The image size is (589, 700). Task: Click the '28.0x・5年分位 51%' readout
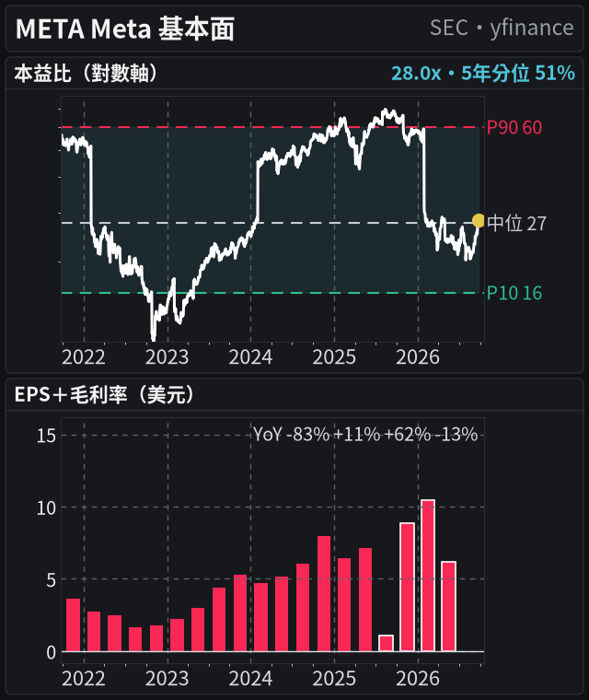(483, 73)
